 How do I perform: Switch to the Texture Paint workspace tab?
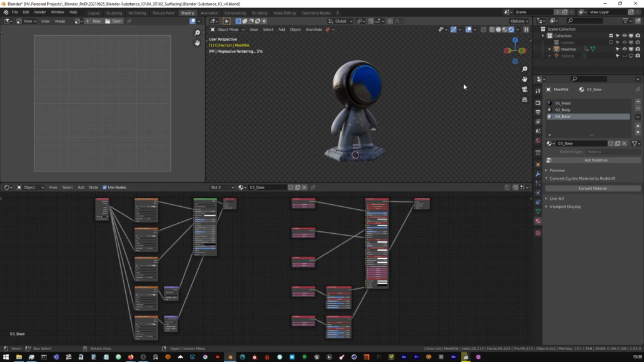tap(164, 13)
